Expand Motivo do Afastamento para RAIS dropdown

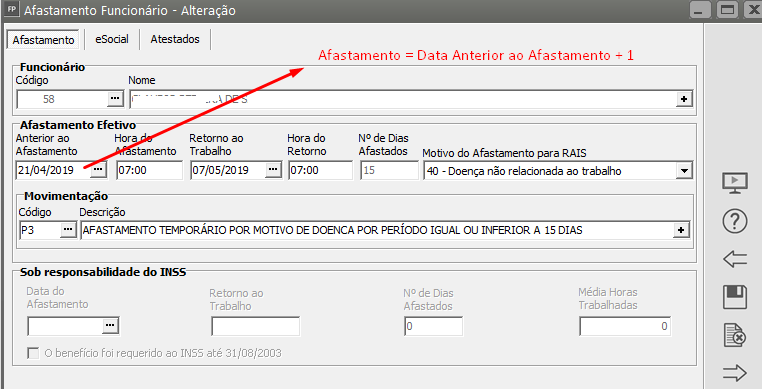[x=684, y=171]
